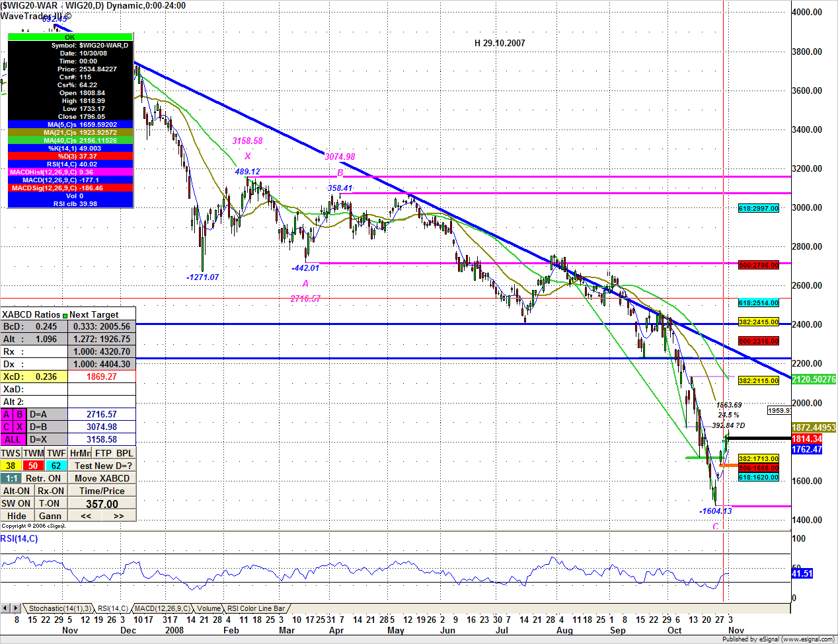Click the -1604.13 wave C label
Viewport: 838px width, 644px height.
tap(716, 511)
